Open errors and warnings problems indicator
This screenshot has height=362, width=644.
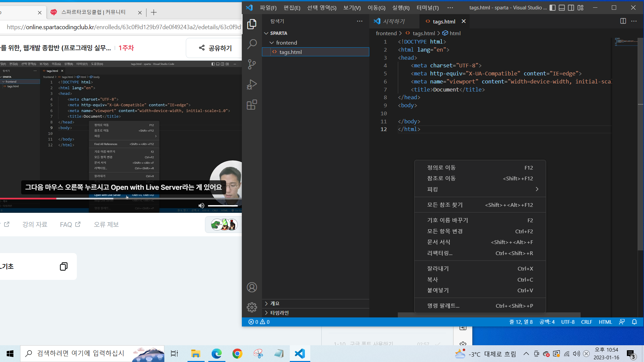click(259, 322)
